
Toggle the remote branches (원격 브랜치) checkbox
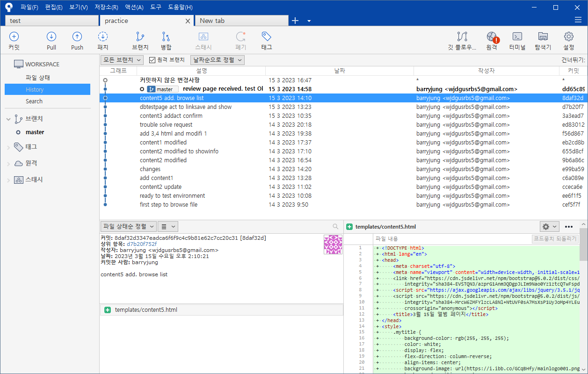coord(152,60)
